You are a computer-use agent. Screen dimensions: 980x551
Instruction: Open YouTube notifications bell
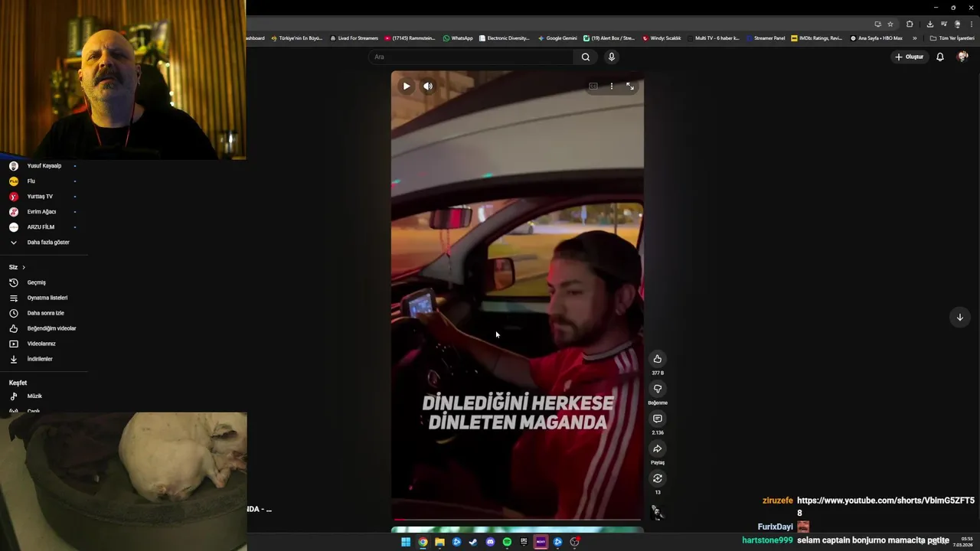[940, 57]
